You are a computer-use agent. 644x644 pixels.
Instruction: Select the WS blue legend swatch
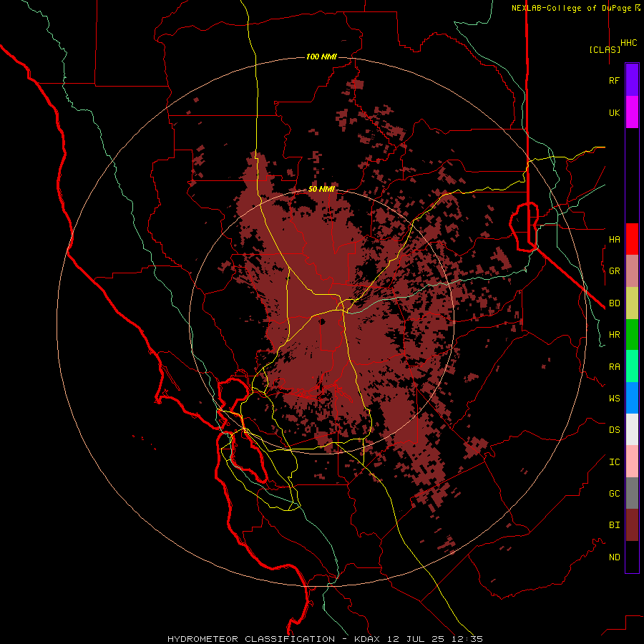[632, 398]
